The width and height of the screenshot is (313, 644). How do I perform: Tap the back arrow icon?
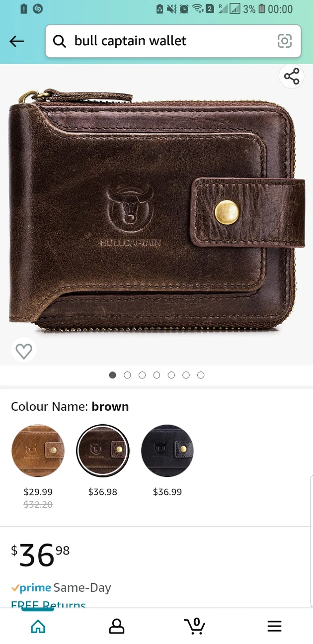point(17,41)
